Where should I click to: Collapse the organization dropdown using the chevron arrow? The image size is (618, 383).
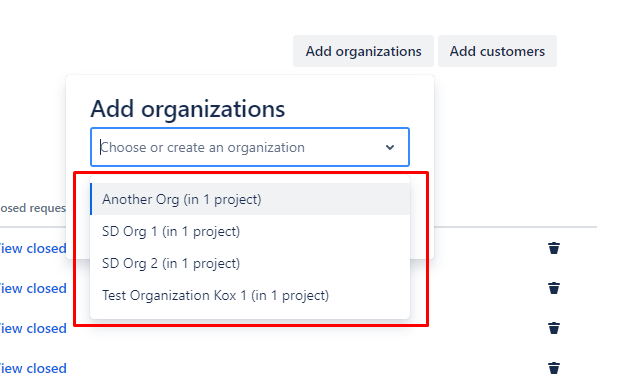[390, 147]
